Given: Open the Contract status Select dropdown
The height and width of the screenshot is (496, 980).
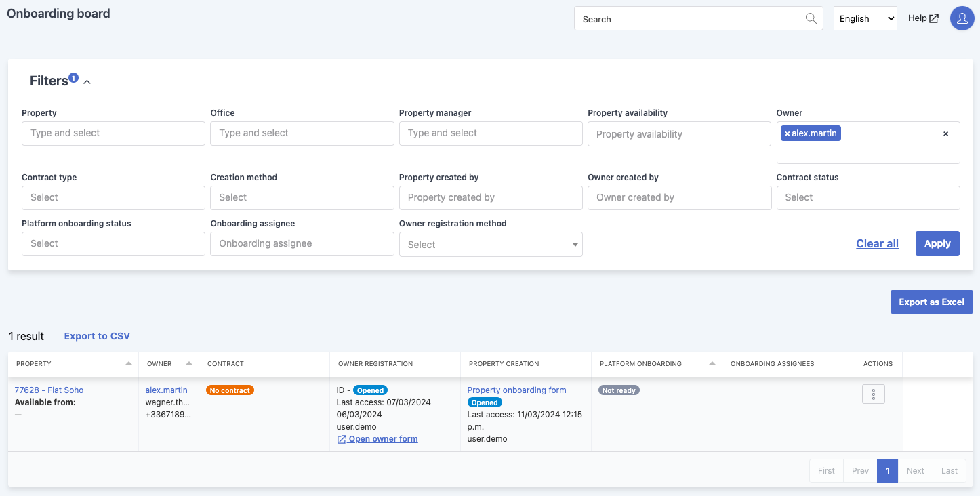Looking at the screenshot, I should [x=868, y=198].
